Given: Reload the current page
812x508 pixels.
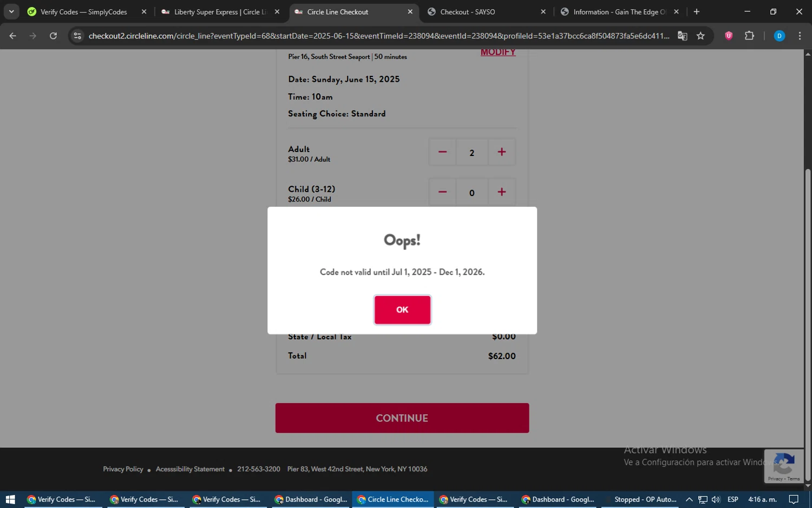Looking at the screenshot, I should [x=53, y=36].
